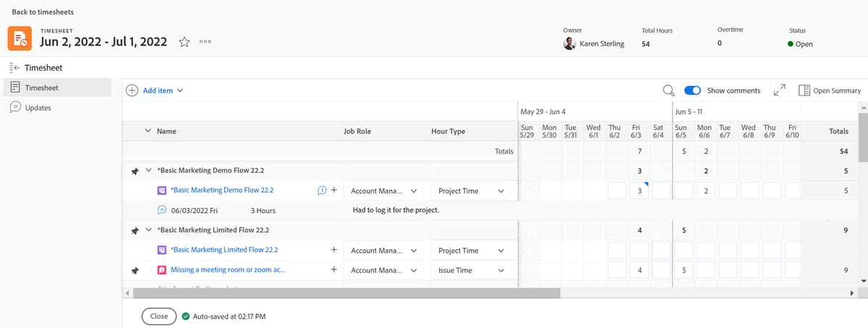Collapse all rows using Name column chevron
Viewport: 868px width, 328px height.
tap(148, 131)
